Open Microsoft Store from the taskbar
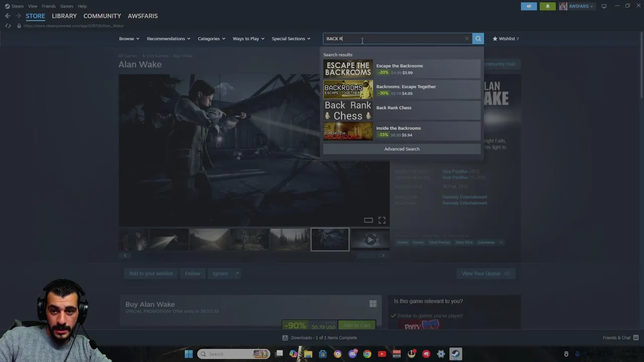 (x=323, y=354)
